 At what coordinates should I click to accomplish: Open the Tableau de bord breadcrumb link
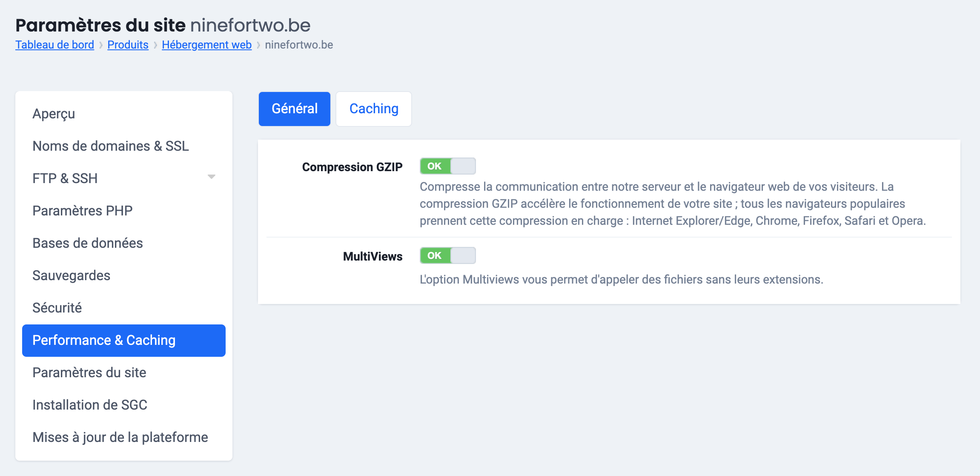(x=54, y=45)
